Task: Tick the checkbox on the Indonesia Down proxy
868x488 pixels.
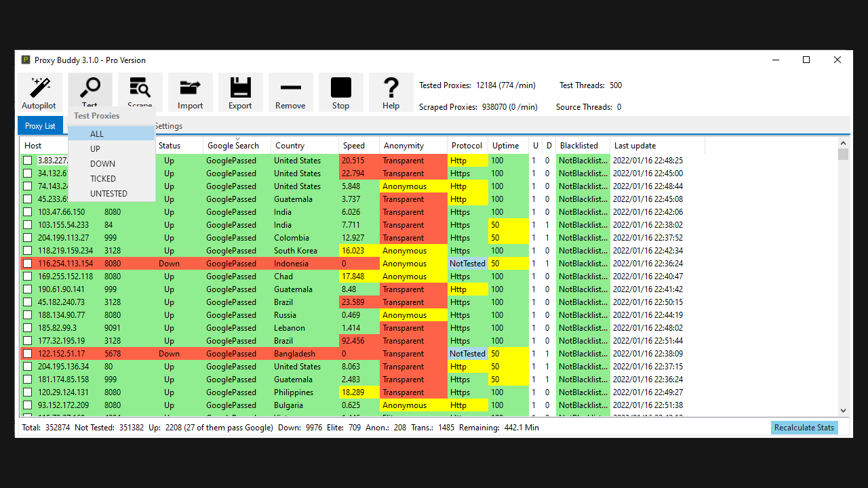Action: [x=26, y=263]
